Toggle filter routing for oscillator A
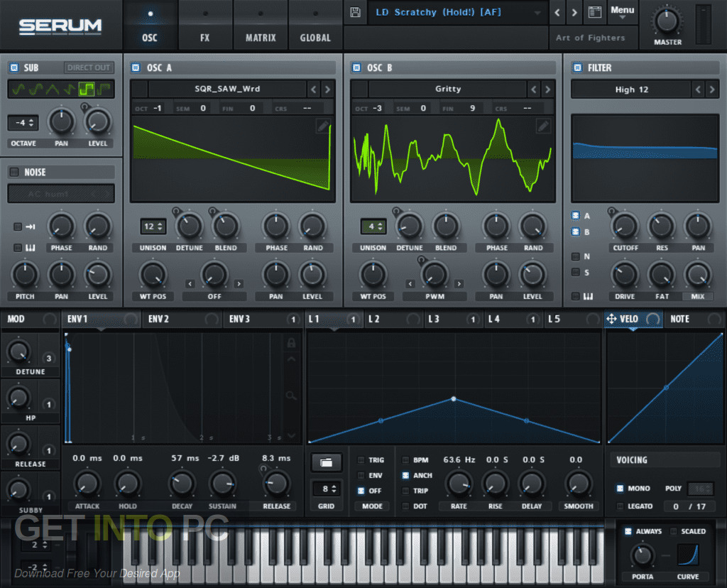 576,216
